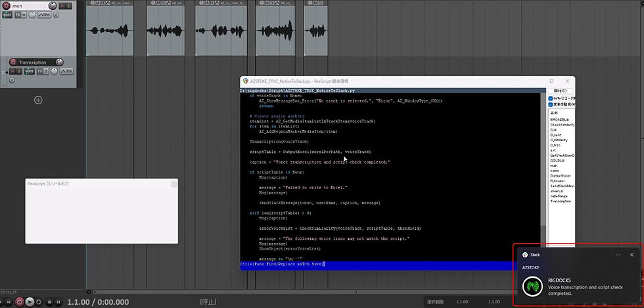Viewport: 644px width, 308px height.
Task: Solo the men track
Action: click(68, 6)
